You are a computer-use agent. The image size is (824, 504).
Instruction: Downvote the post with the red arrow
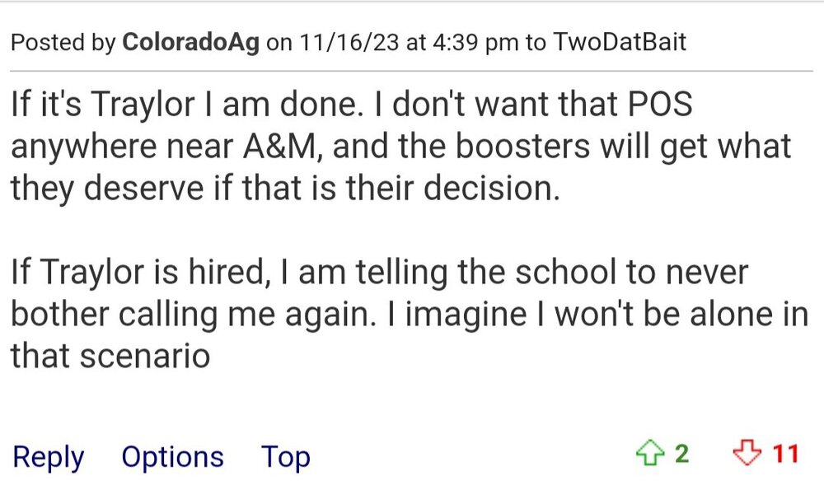(748, 454)
